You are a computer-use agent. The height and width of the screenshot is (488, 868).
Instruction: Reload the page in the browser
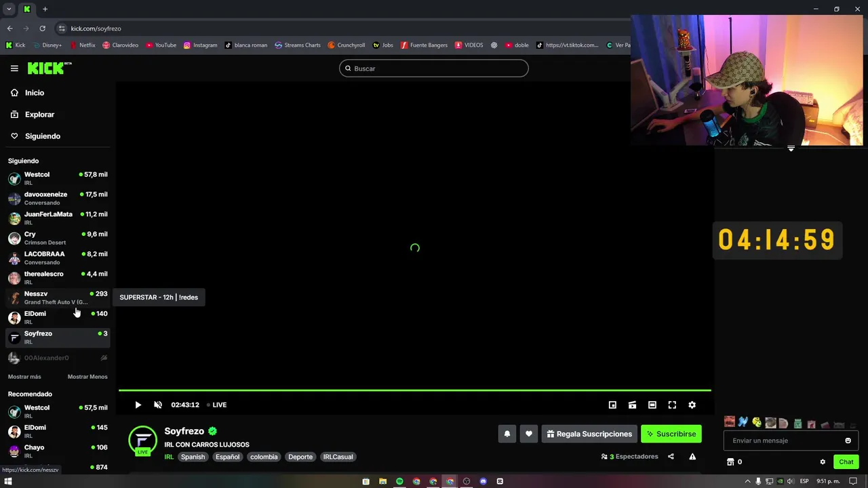42,28
